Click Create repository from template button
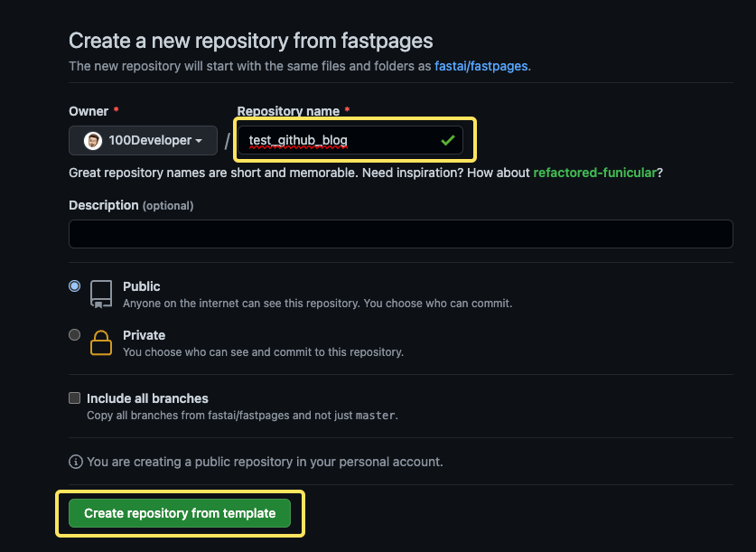 point(180,513)
